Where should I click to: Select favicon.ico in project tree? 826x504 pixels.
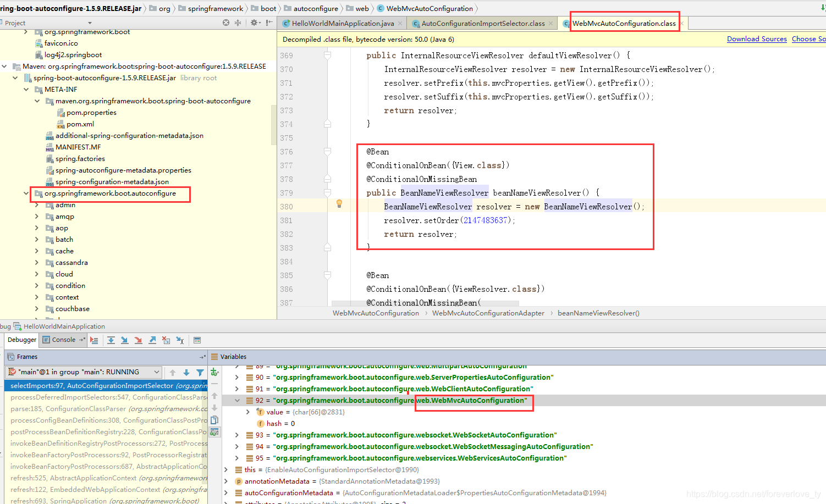[61, 43]
